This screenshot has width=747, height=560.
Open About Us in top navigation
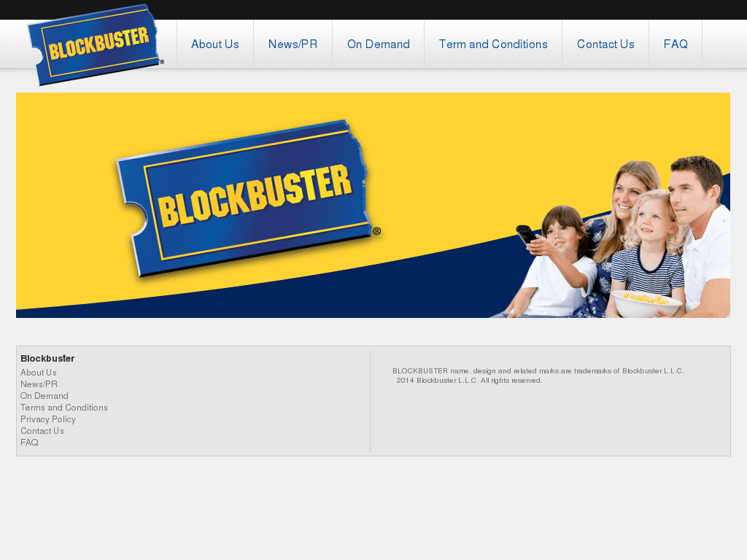click(x=215, y=44)
